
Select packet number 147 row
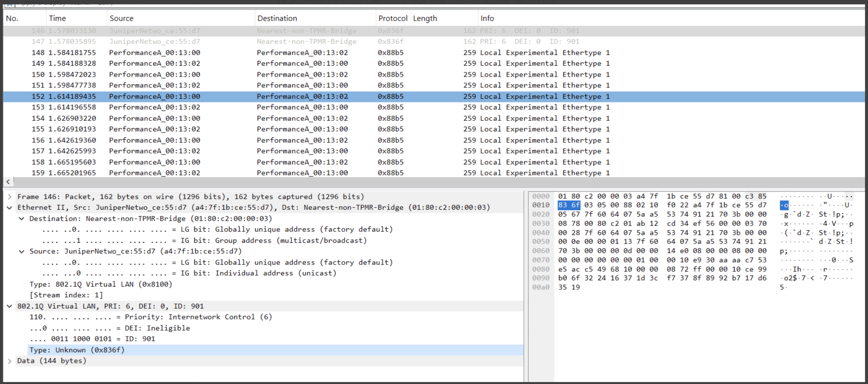point(434,41)
